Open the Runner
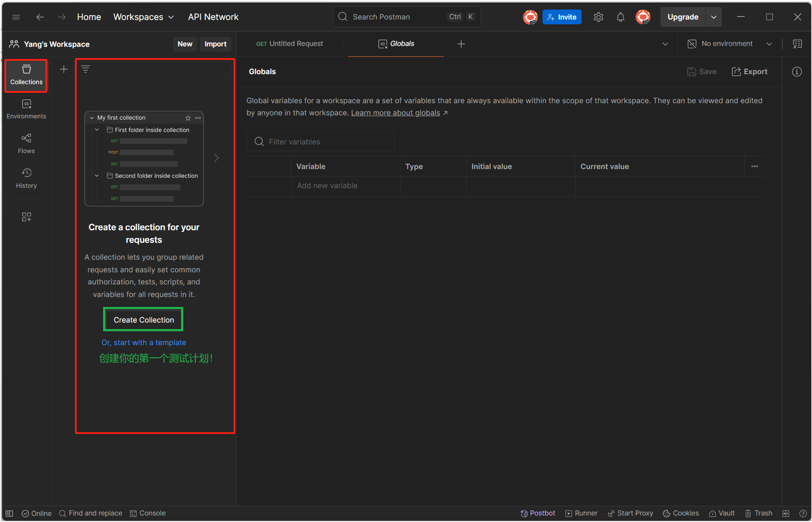Screen dimensions: 812x522 click(581, 513)
